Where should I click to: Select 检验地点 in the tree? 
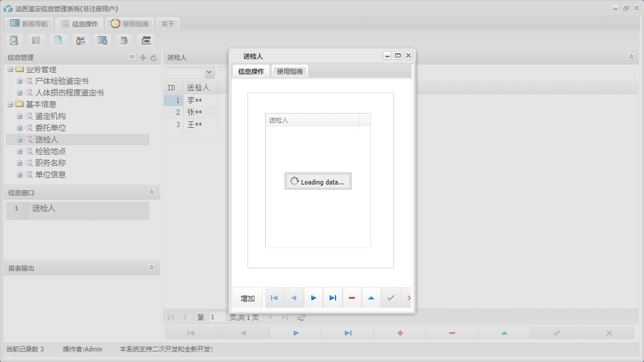tap(50, 151)
